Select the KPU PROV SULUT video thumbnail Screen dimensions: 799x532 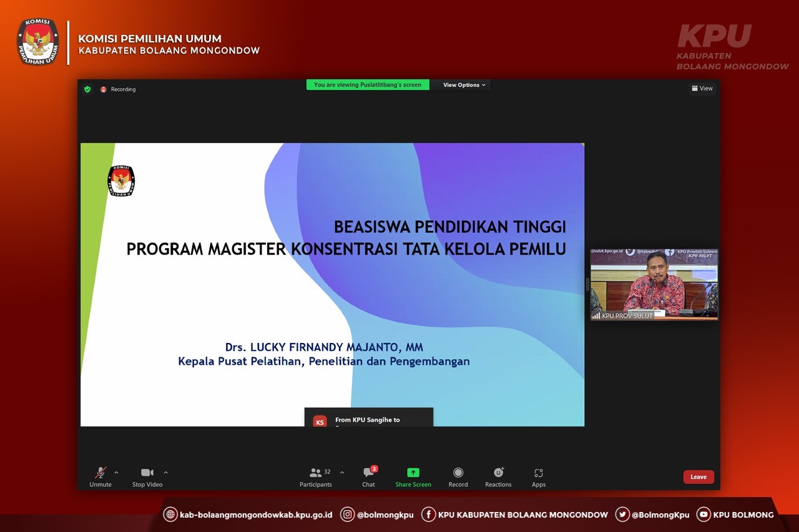654,284
